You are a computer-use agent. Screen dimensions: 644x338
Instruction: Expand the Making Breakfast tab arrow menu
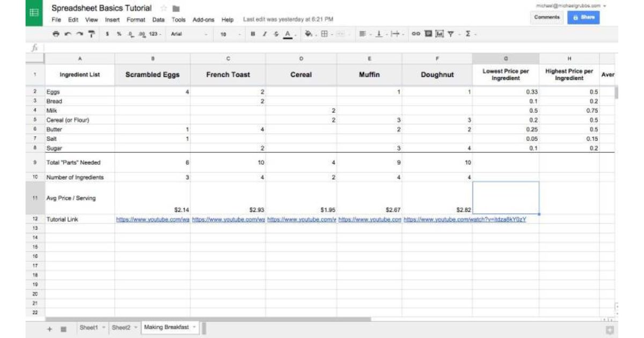pyautogui.click(x=194, y=327)
